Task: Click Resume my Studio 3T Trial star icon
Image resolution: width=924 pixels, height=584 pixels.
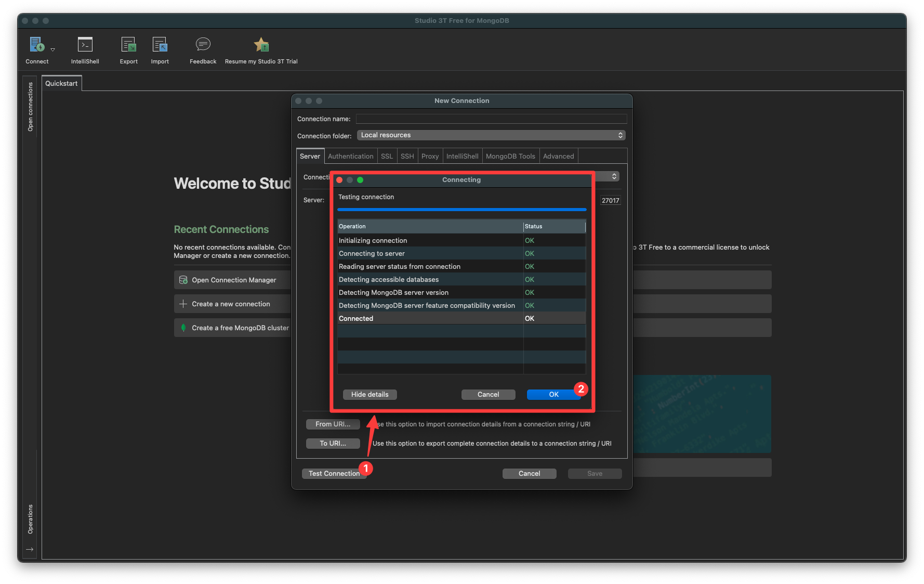Action: (x=261, y=45)
